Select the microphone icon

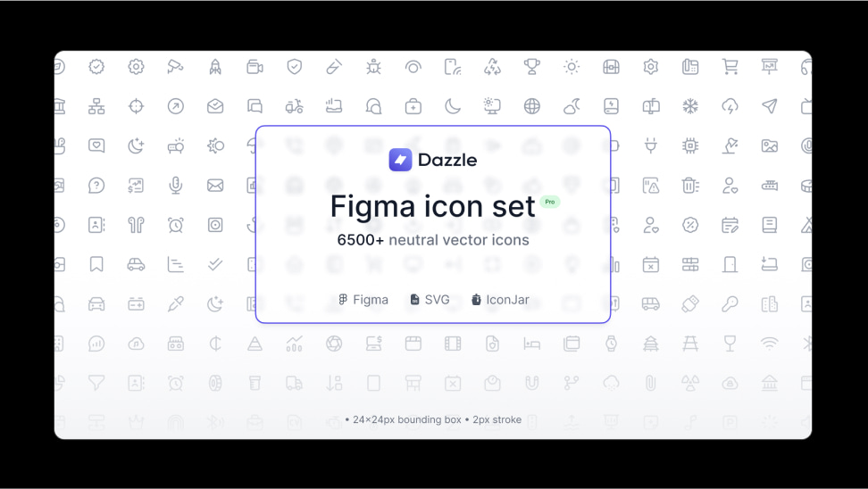click(x=176, y=186)
